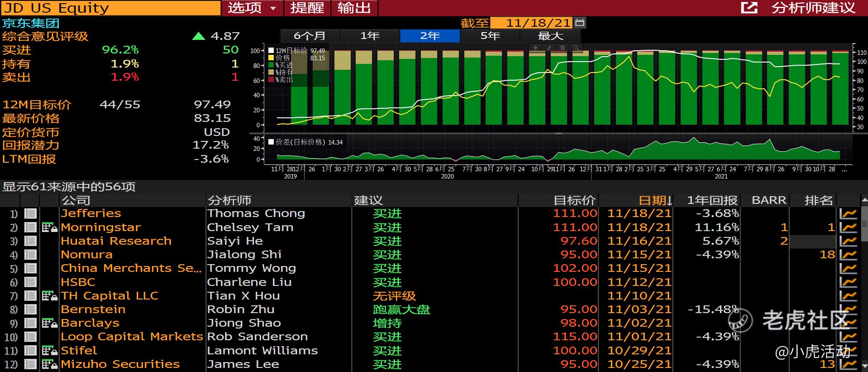The height and width of the screenshot is (372, 868).
Task: Open the calendar picker next to 截至 date
Action: coord(580,23)
